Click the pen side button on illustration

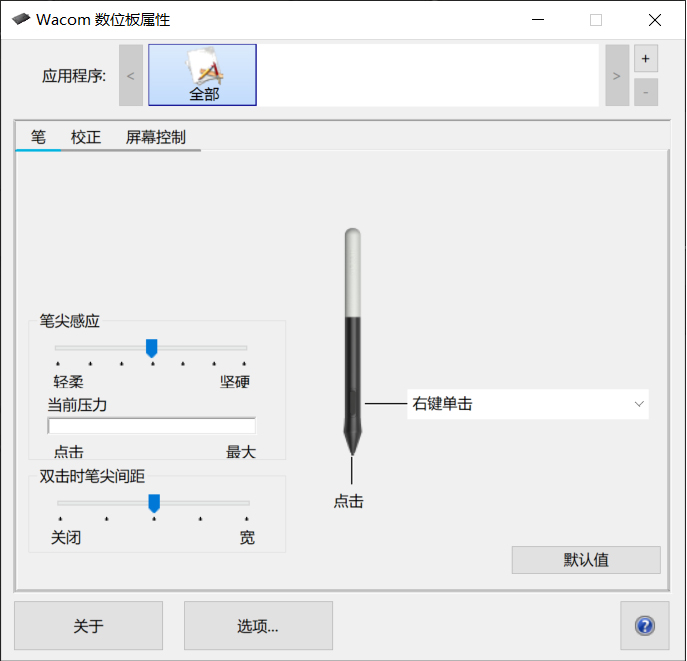[352, 402]
